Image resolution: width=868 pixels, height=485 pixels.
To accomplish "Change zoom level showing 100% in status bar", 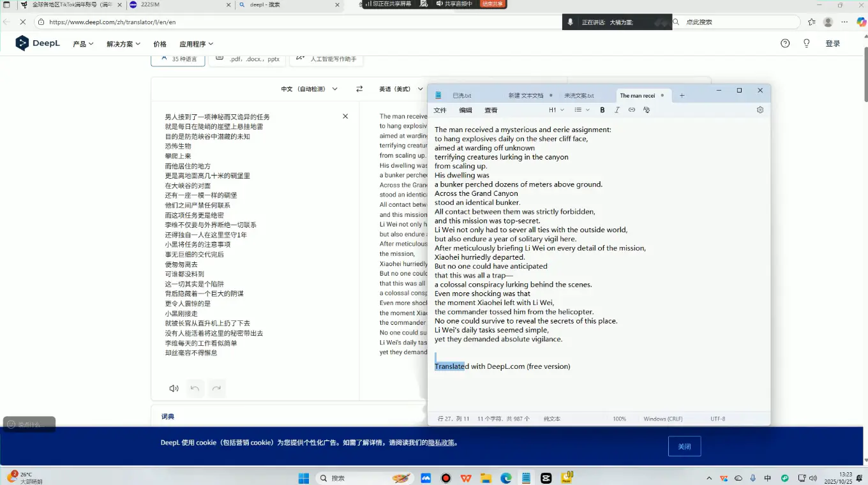I will coord(618,419).
